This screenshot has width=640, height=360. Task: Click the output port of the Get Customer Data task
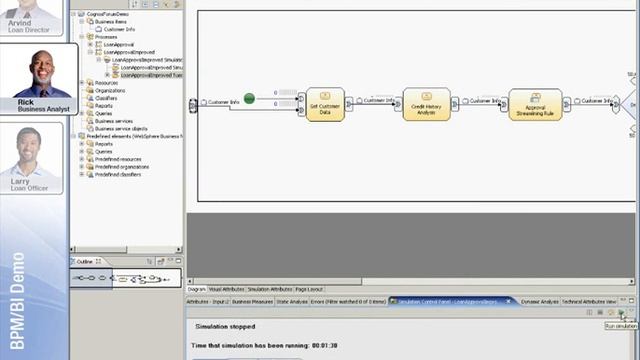click(349, 104)
